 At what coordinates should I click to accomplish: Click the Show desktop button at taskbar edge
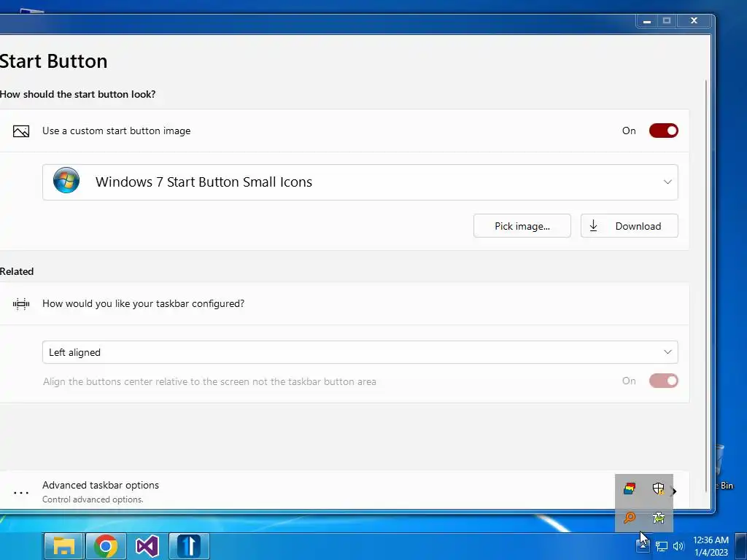(741, 546)
